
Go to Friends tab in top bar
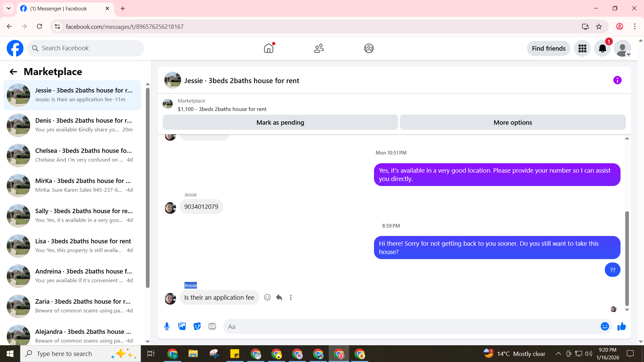(319, 49)
